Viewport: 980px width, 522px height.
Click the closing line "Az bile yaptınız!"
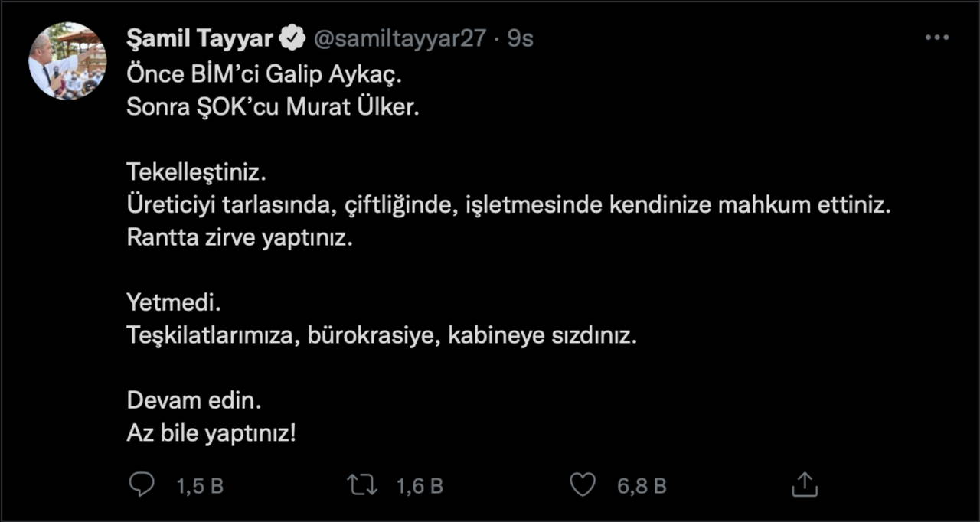(x=211, y=433)
